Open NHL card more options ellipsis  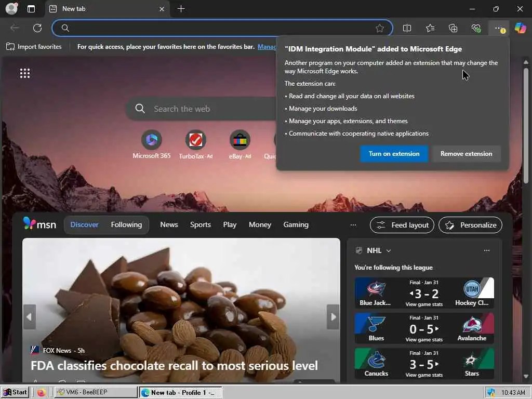click(x=486, y=250)
